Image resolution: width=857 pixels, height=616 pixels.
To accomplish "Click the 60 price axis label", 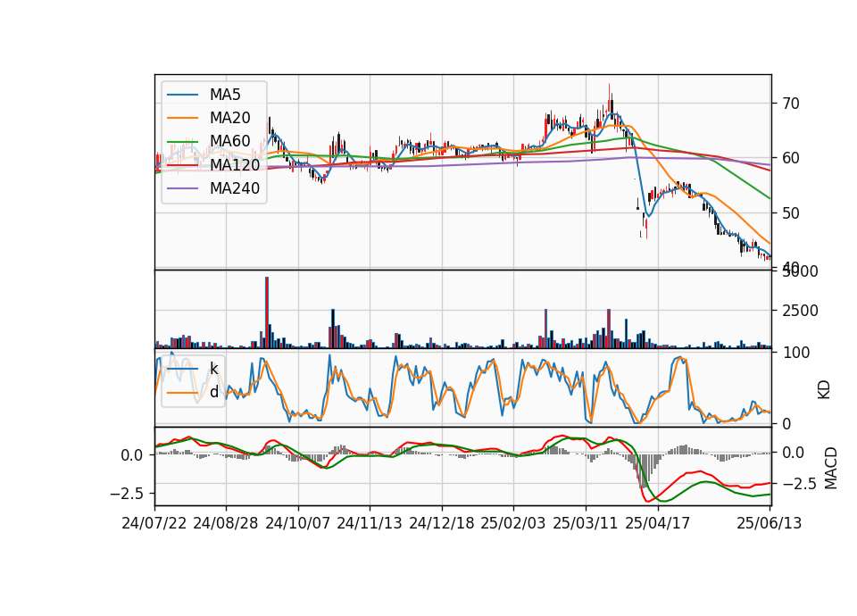I will coord(790,158).
